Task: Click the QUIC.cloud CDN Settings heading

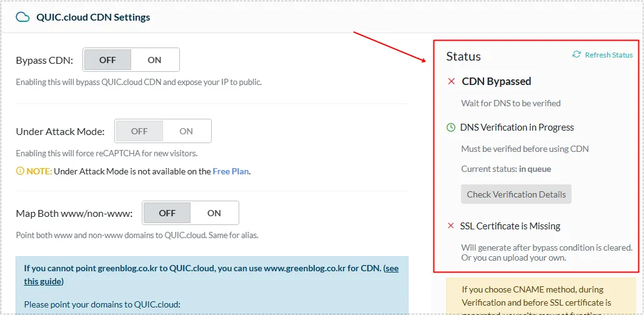Action: [93, 17]
